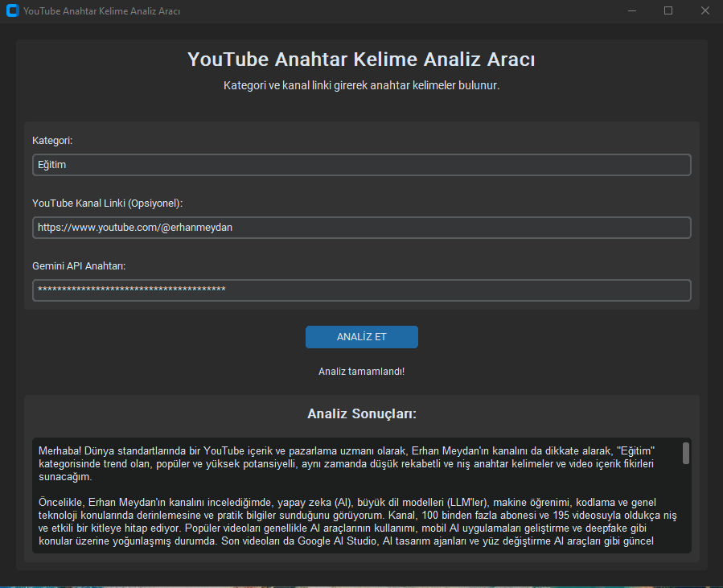The image size is (723, 588).
Task: Click the 'Kategori:' label
Action: click(52, 141)
